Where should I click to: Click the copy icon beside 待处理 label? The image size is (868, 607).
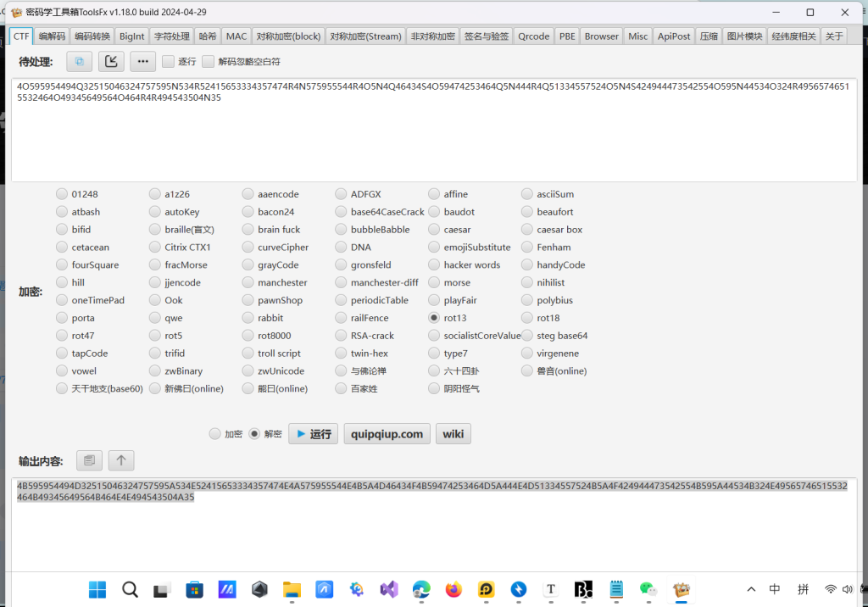(x=80, y=61)
